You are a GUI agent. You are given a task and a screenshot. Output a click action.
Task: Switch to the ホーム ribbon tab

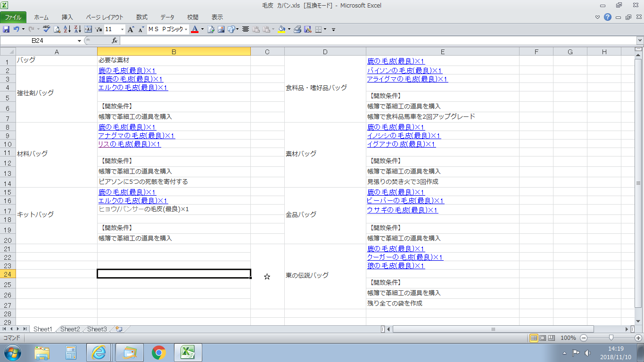41,17
